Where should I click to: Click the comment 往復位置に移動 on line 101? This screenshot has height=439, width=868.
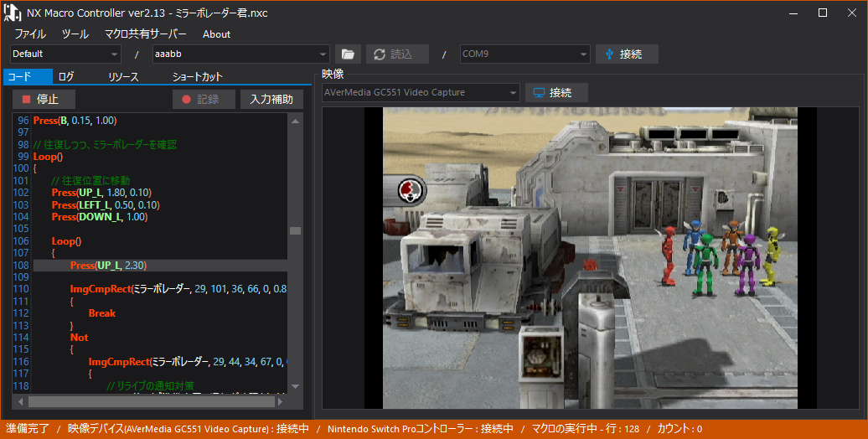point(90,180)
